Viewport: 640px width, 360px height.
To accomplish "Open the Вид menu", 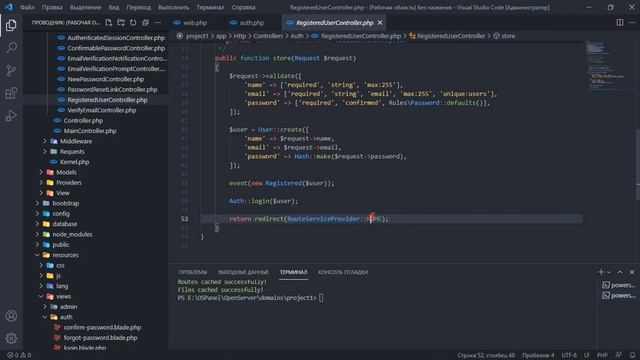I will (114, 7).
